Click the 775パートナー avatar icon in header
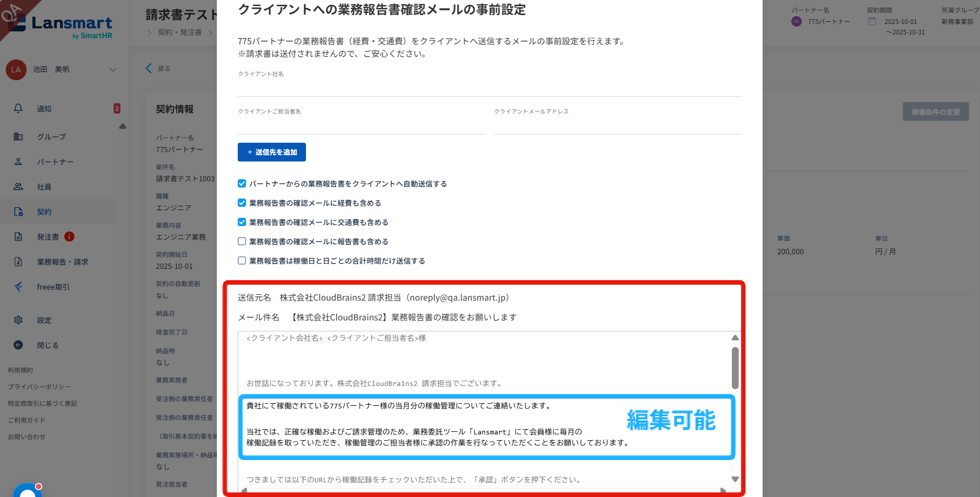Image resolution: width=980 pixels, height=497 pixels. 797,21
